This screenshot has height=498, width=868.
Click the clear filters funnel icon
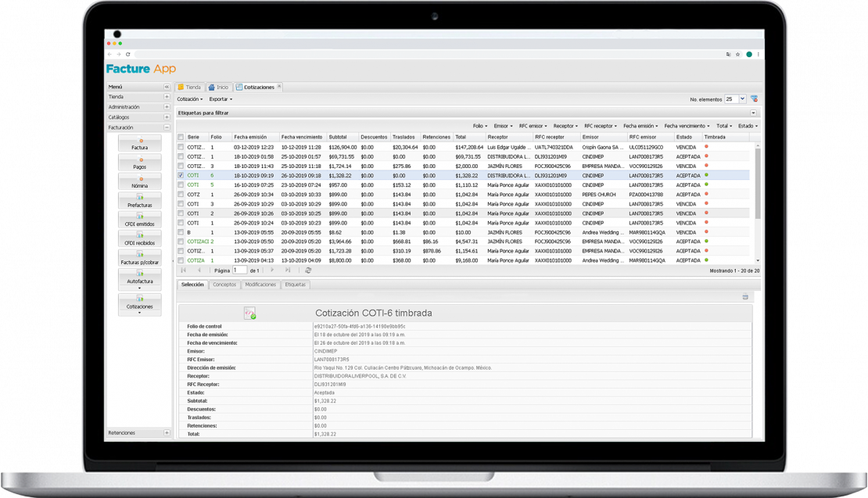coord(754,99)
